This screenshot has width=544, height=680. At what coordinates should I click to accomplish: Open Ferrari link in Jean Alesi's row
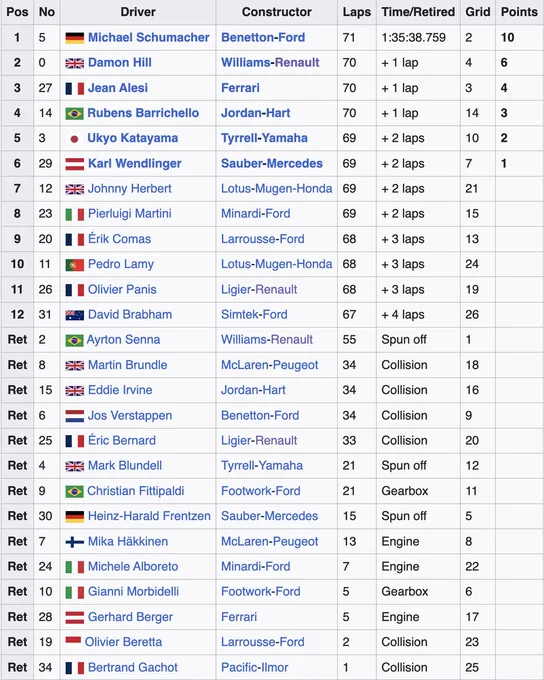pyautogui.click(x=240, y=88)
